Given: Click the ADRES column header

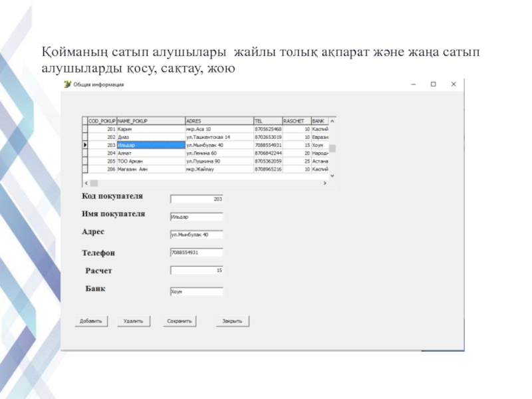Looking at the screenshot, I should (218, 121).
